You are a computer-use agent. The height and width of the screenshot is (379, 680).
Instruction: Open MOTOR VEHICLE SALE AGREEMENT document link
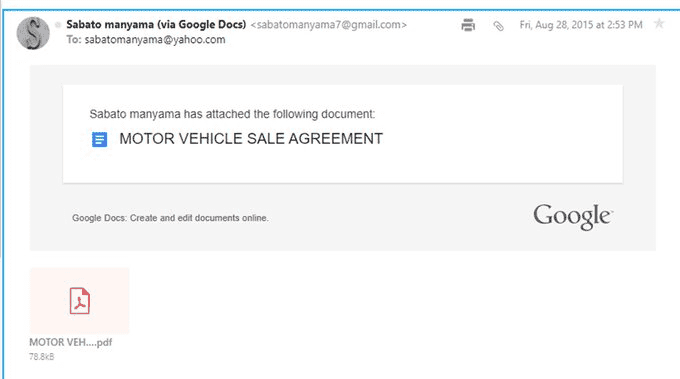coord(251,139)
